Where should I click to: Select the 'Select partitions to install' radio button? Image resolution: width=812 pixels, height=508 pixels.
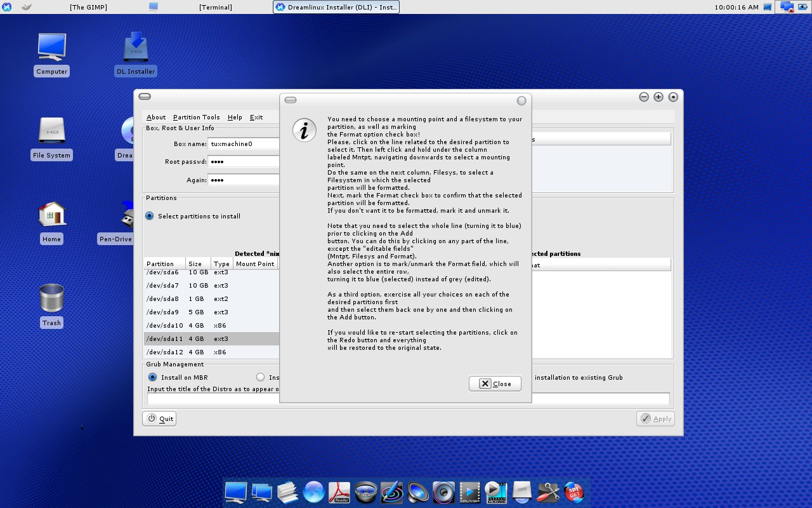point(150,216)
